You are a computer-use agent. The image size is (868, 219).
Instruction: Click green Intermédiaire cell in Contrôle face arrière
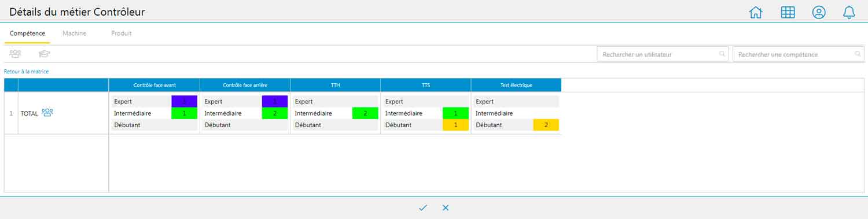coord(275,113)
